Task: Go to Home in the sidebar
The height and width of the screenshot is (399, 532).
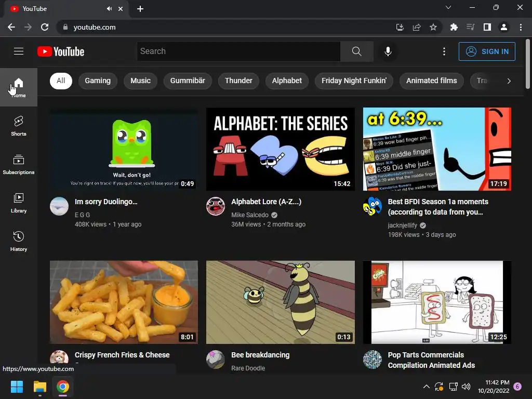Action: pos(19,87)
